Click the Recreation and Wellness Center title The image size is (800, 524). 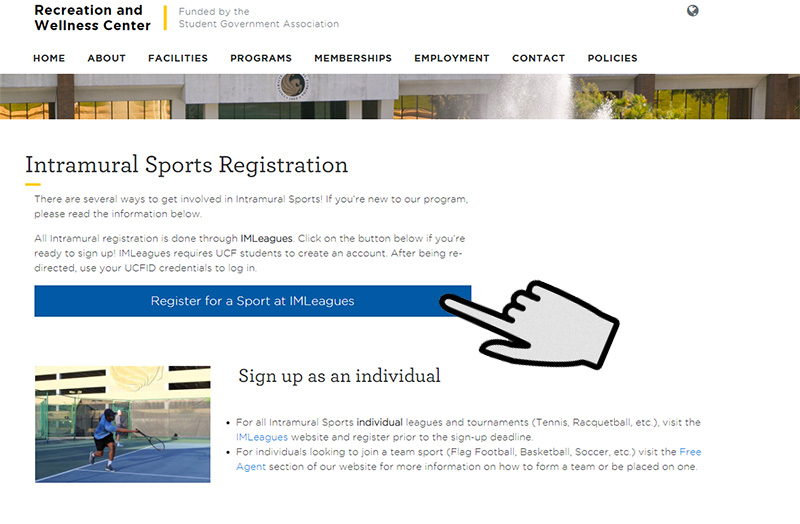coord(92,18)
